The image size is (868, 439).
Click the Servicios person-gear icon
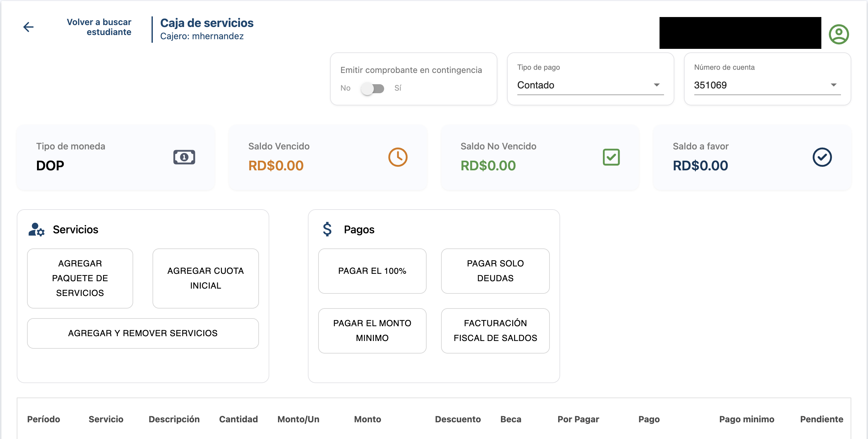(36, 229)
